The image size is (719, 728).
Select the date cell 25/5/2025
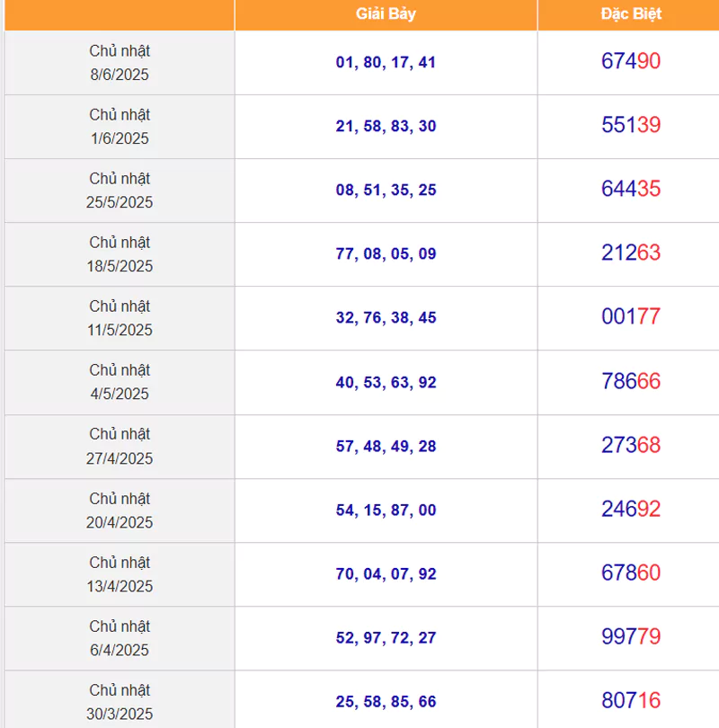pos(120,191)
